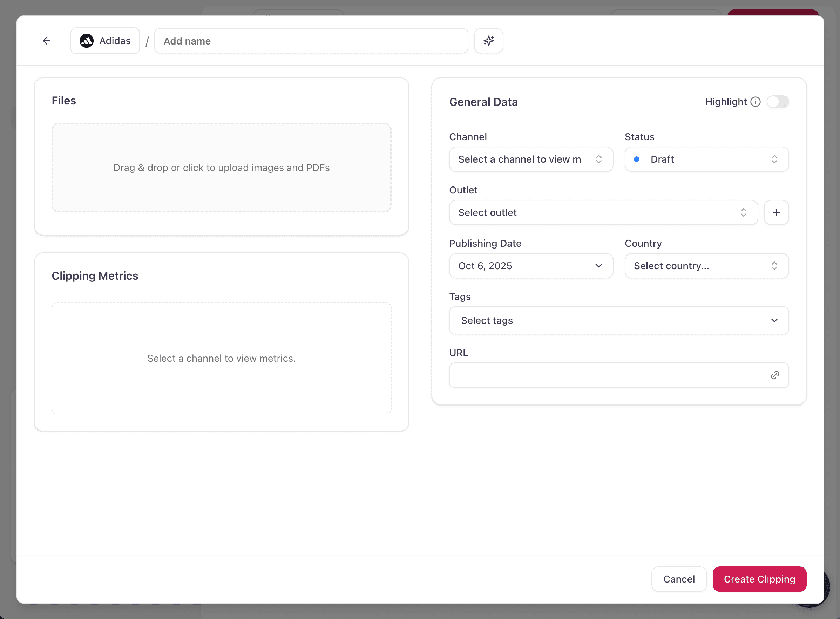Click the AI sparkle generate-name icon
840x619 pixels.
pyautogui.click(x=488, y=41)
